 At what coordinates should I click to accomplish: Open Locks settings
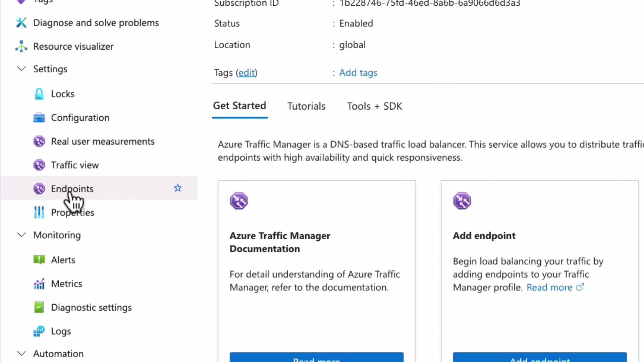(x=63, y=94)
